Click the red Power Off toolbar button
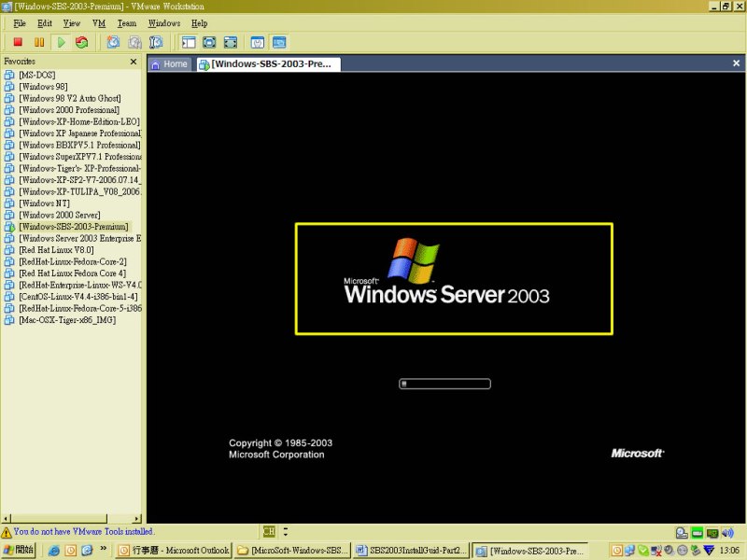The width and height of the screenshot is (747, 560). (x=18, y=42)
